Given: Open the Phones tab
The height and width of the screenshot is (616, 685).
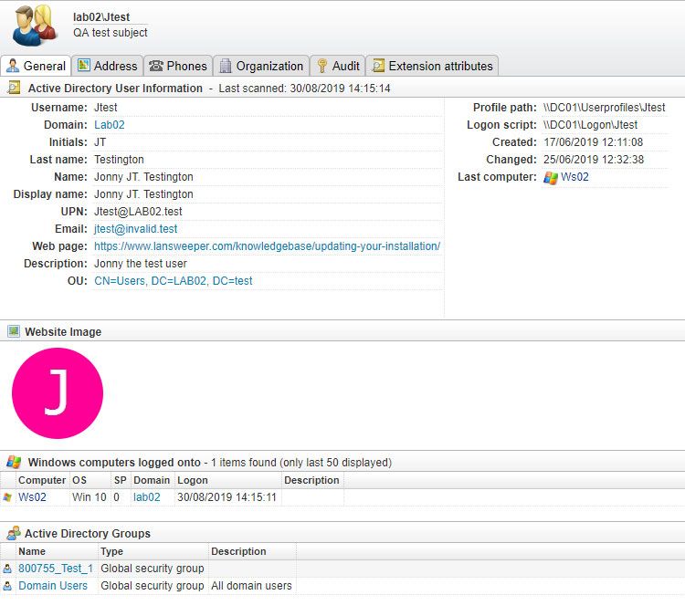Looking at the screenshot, I should coord(178,66).
